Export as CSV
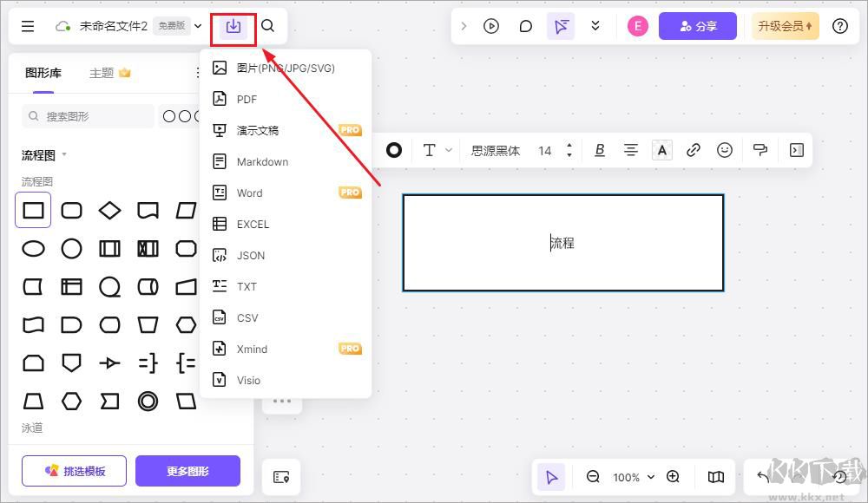 point(286,318)
